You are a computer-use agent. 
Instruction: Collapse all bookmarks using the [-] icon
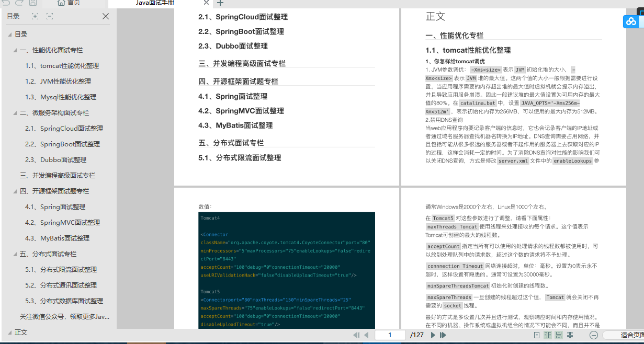50,16
